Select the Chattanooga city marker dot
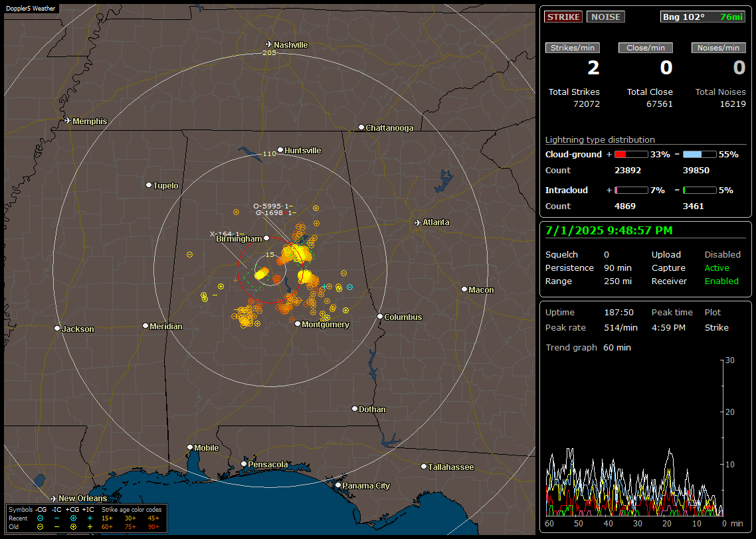756x539 pixels. 361,127
